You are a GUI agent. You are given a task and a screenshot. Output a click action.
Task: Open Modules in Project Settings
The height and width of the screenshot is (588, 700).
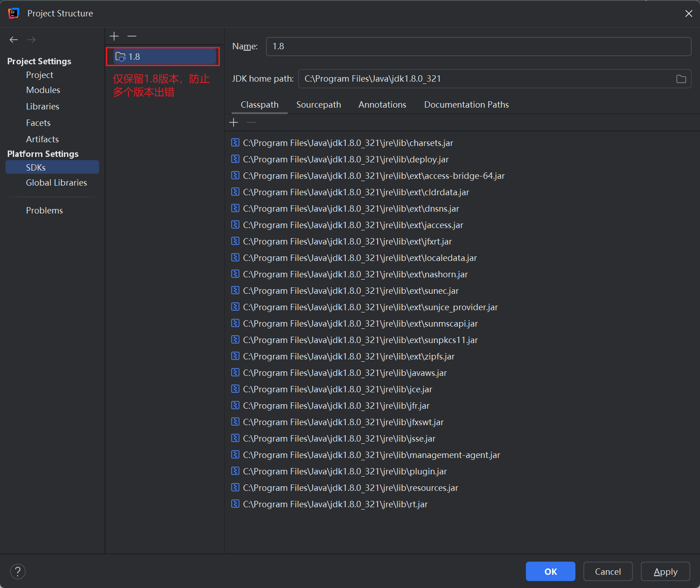point(43,90)
